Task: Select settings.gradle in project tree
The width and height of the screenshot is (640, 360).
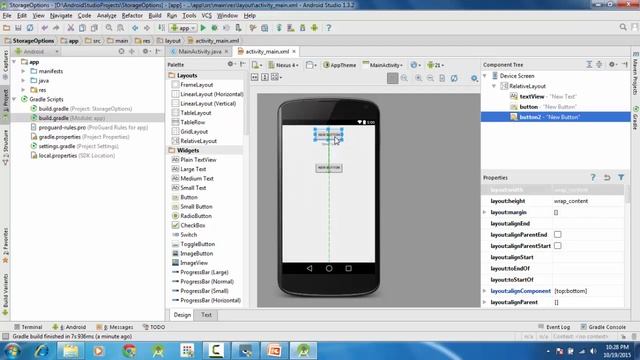Action: 57,146
